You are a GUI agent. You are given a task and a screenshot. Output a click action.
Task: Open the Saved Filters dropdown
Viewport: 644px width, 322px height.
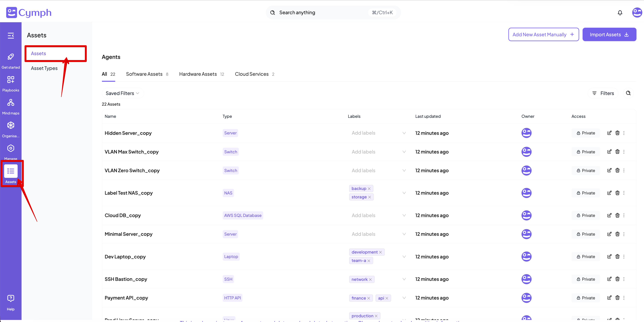[123, 93]
